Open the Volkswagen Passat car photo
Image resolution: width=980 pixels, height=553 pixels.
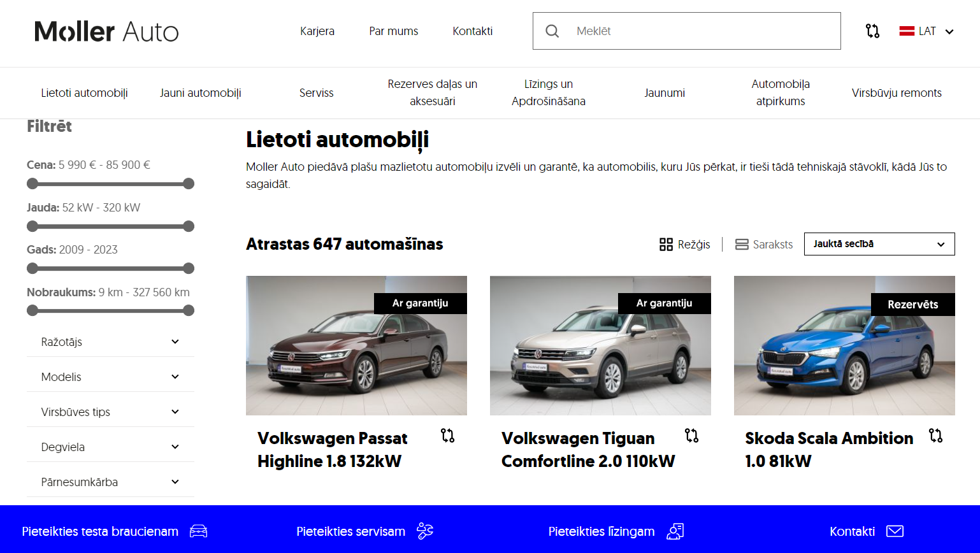coord(356,345)
